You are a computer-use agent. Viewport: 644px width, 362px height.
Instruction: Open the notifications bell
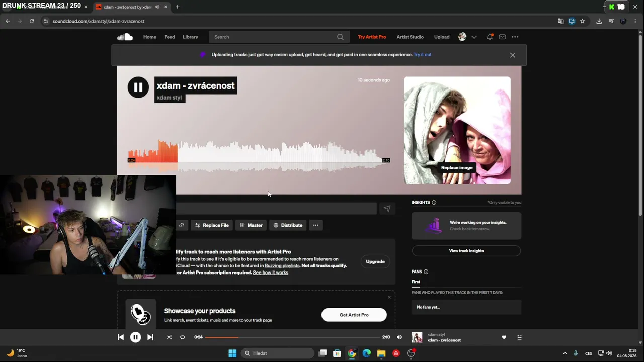[490, 37]
